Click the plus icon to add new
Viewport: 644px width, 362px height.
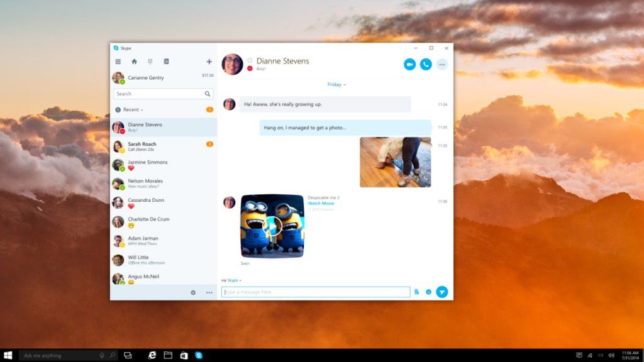coord(209,62)
